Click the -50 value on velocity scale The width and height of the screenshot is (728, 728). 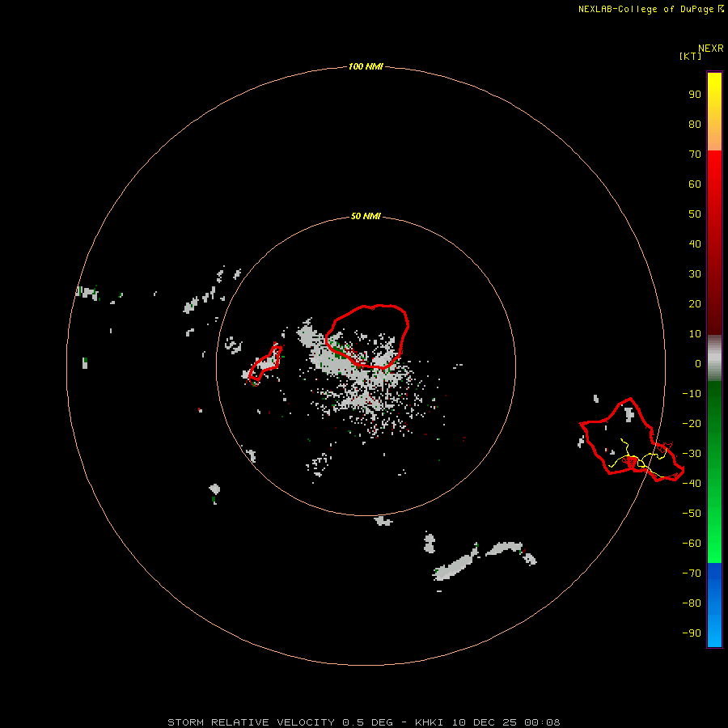692,514
